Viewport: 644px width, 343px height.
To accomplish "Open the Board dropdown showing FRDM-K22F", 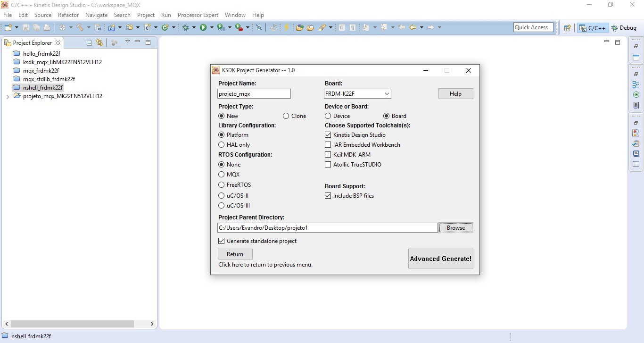I will [357, 94].
